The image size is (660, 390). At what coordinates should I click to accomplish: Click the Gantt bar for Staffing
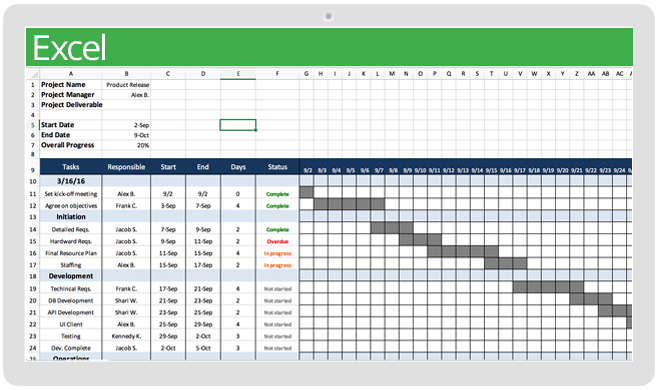pos(506,263)
